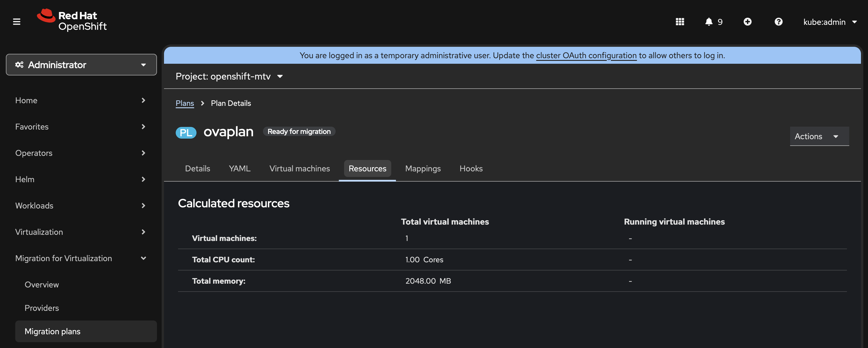Click the PL plan badge icon

[186, 132]
